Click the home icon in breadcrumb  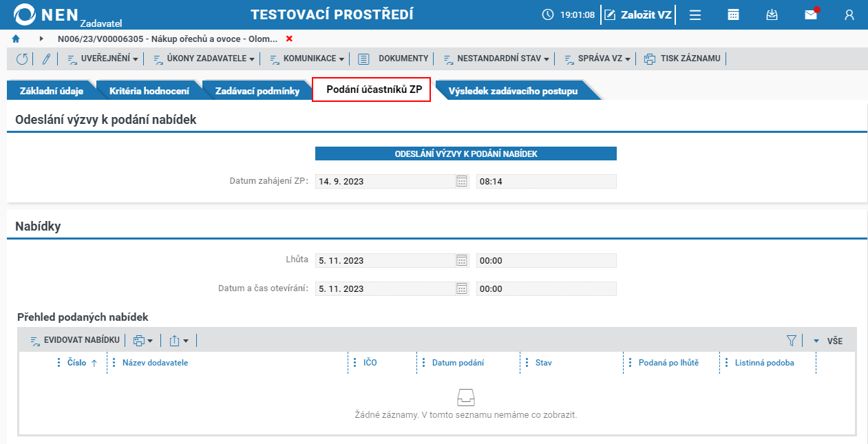(x=16, y=39)
